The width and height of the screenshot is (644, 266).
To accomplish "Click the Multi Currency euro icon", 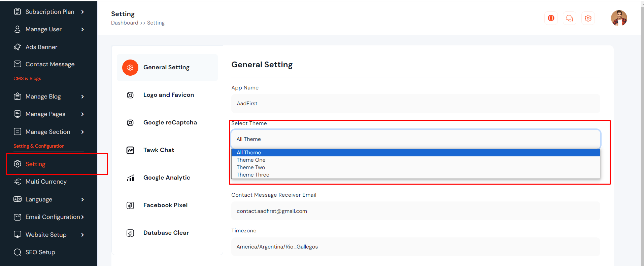I will click(18, 182).
